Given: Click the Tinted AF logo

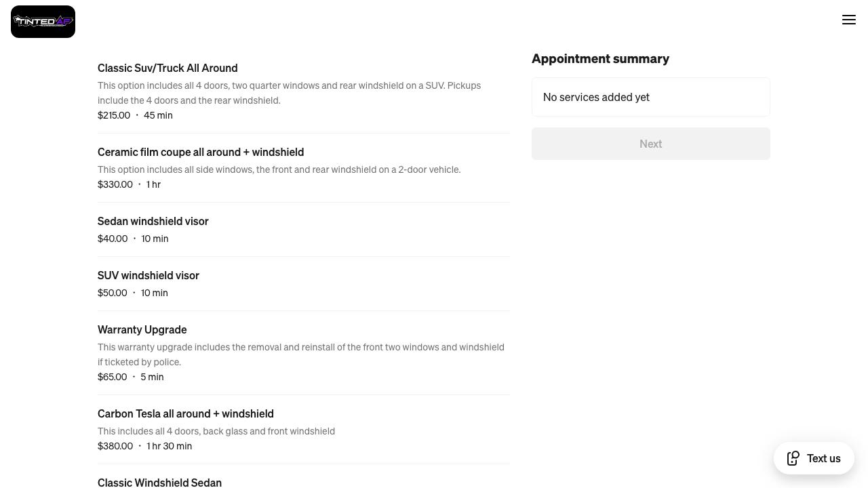Looking at the screenshot, I should [x=43, y=21].
